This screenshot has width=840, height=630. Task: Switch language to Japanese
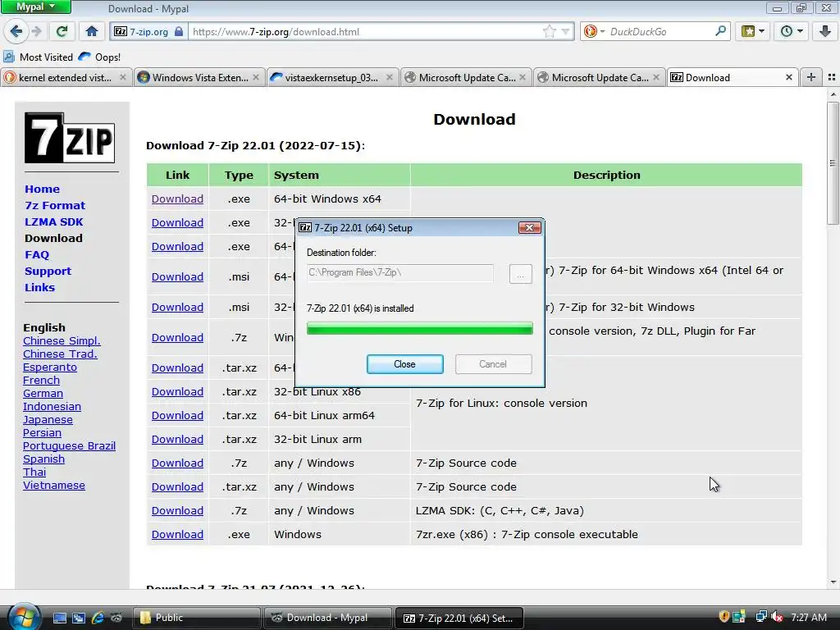[x=48, y=419]
